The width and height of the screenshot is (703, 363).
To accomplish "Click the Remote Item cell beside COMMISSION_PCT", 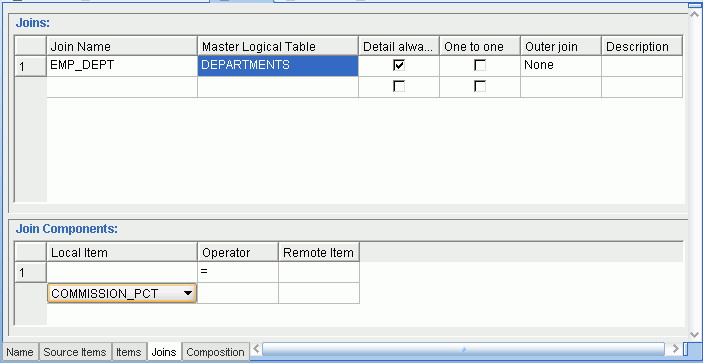I will (x=319, y=293).
